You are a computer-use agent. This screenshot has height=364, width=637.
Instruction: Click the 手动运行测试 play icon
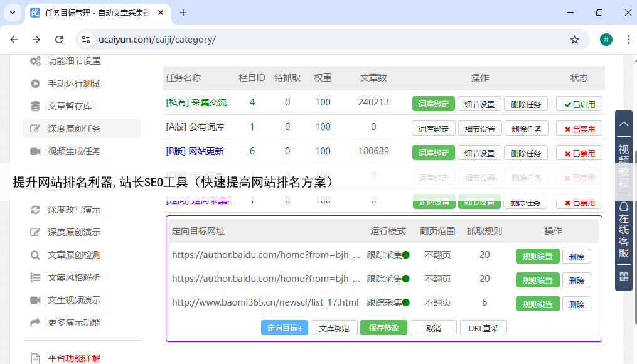pyautogui.click(x=36, y=83)
